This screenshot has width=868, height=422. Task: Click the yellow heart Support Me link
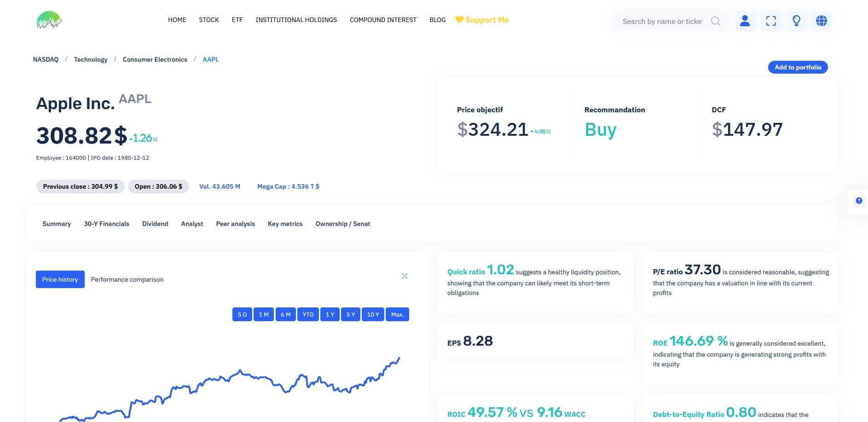pyautogui.click(x=482, y=20)
